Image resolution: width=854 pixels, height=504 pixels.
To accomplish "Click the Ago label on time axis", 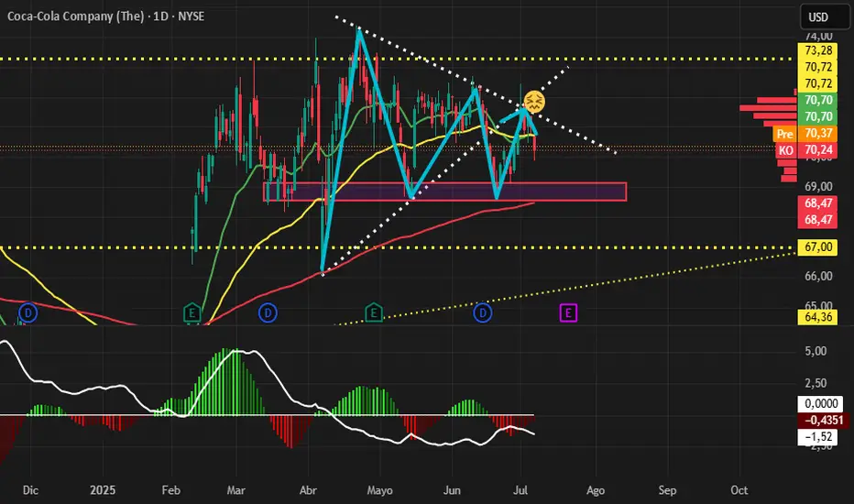I will pyautogui.click(x=596, y=490).
